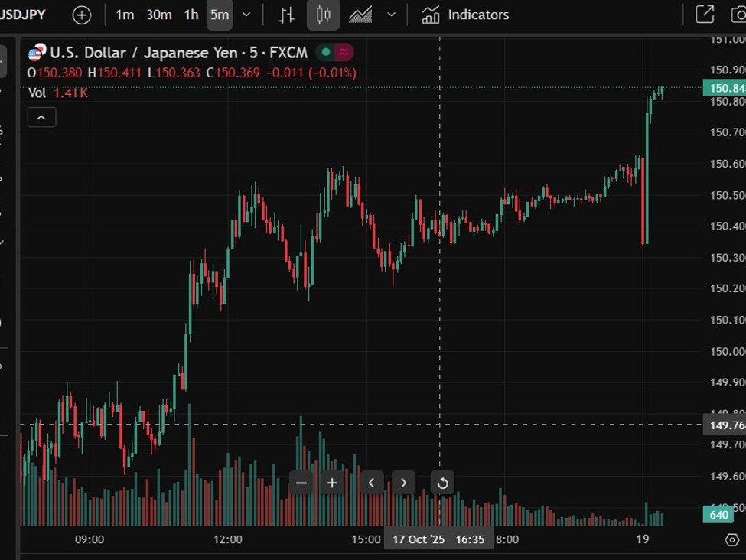
Task: Open the Indicators panel
Action: [x=465, y=15]
